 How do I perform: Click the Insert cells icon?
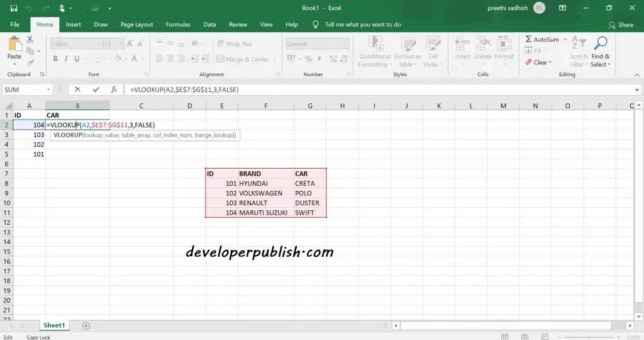coord(462,44)
